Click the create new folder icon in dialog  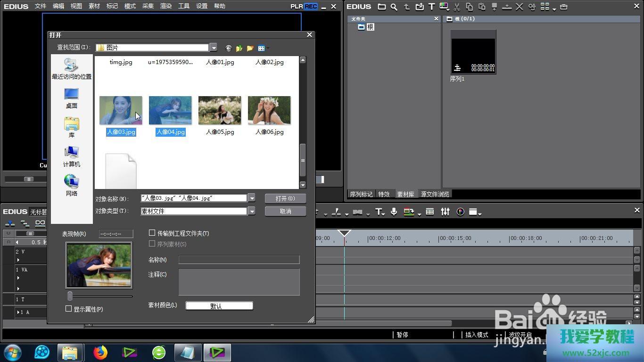(250, 48)
